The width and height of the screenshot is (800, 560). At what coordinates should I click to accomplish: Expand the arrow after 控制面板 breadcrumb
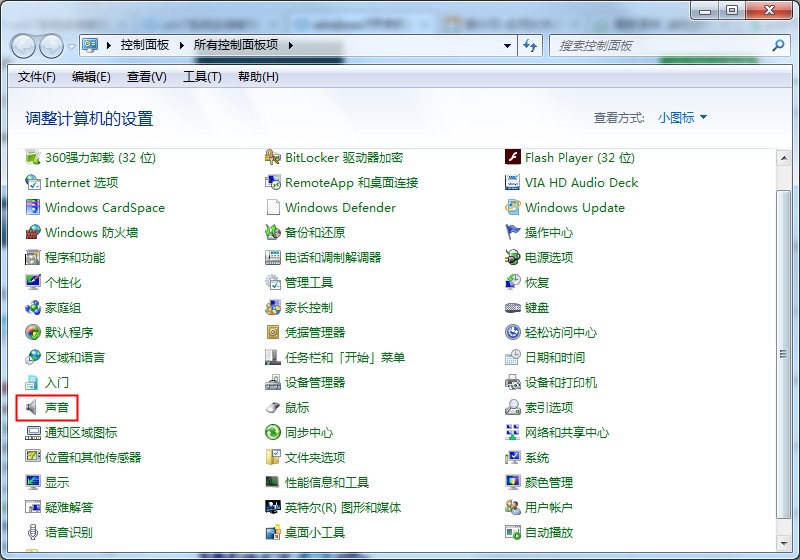point(182,45)
